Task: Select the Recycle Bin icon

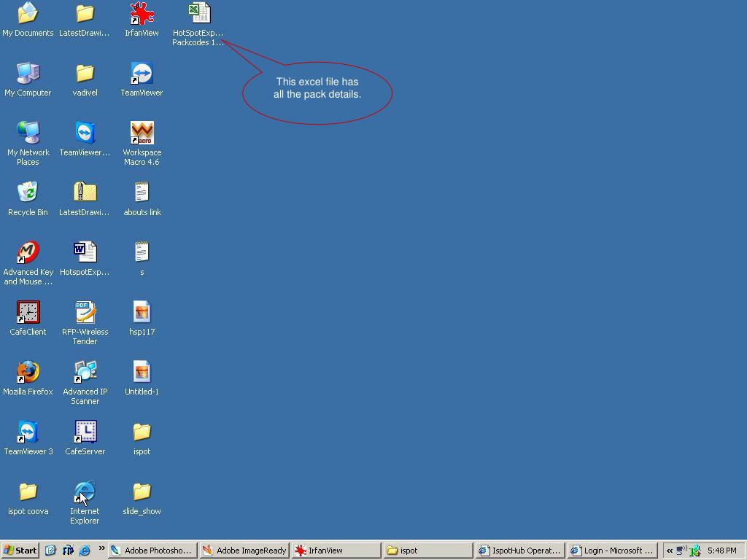Action: click(28, 192)
